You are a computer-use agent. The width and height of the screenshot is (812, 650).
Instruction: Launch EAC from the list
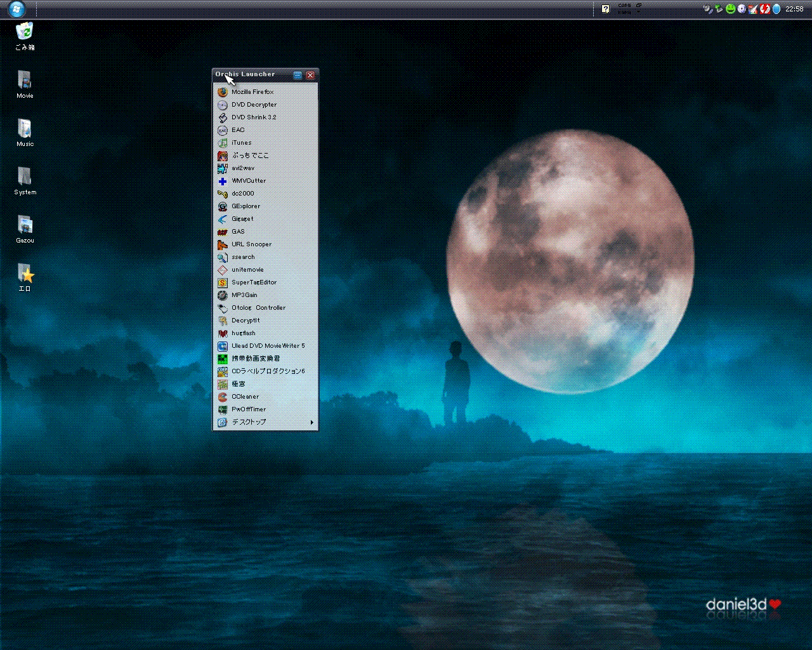pyautogui.click(x=265, y=130)
